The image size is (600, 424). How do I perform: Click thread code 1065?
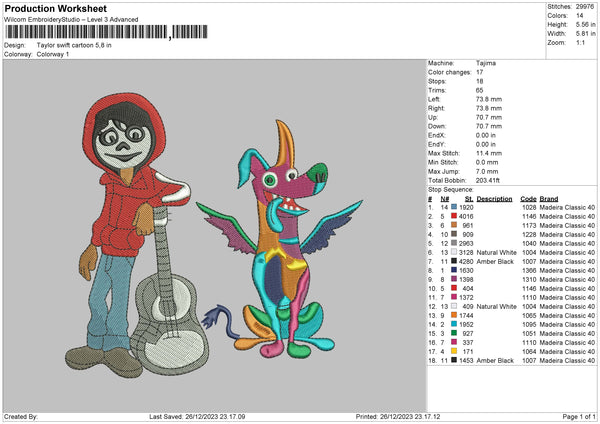[x=529, y=315]
